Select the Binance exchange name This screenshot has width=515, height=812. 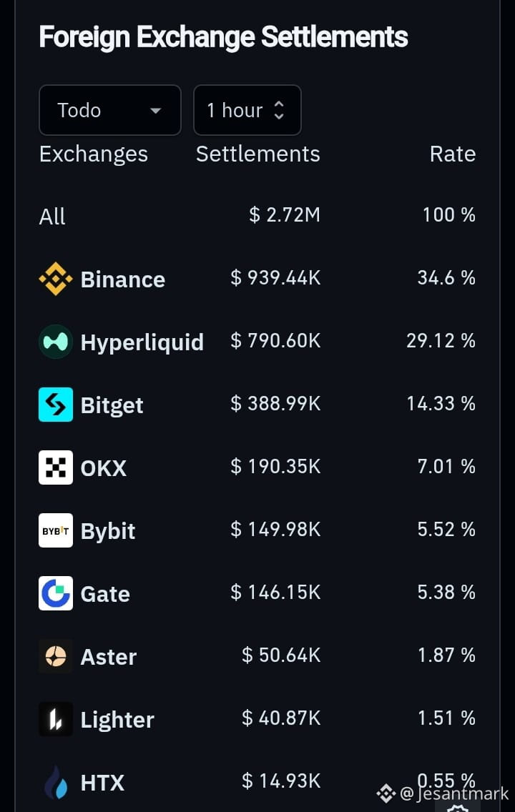click(123, 279)
